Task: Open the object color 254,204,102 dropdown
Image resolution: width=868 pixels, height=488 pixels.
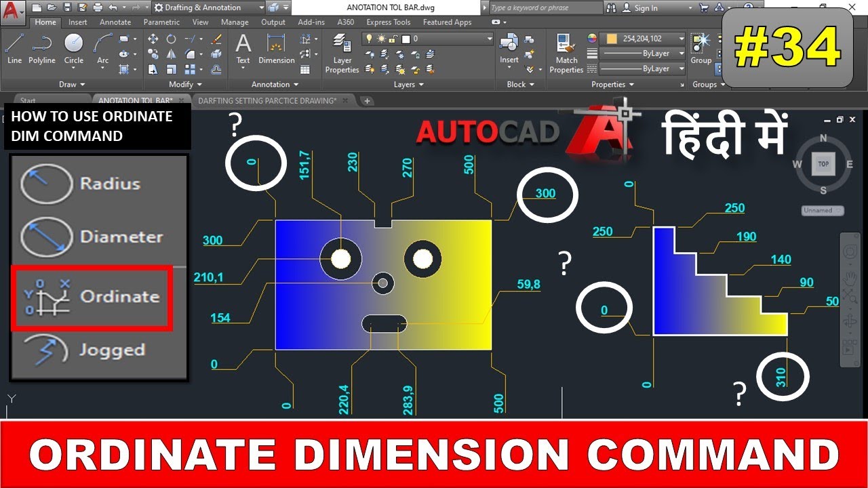Action: coord(681,39)
